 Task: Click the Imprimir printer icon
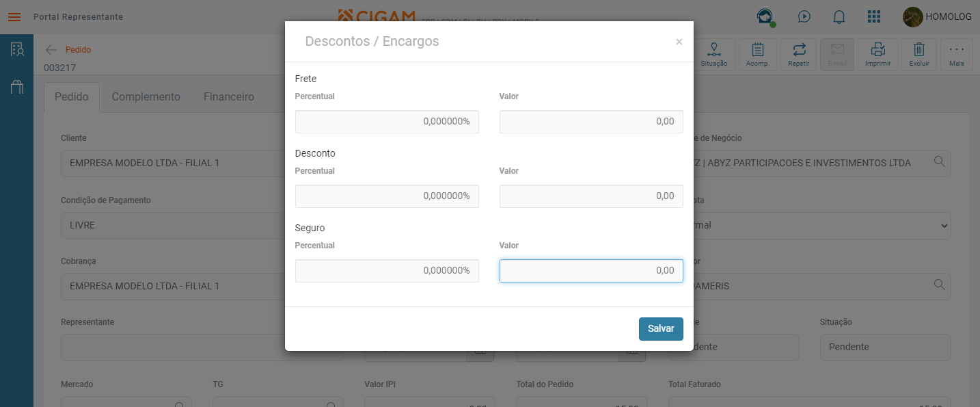pyautogui.click(x=878, y=55)
